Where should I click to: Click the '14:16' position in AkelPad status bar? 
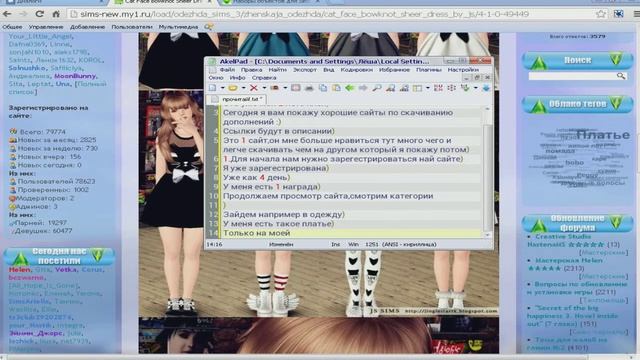[214, 244]
